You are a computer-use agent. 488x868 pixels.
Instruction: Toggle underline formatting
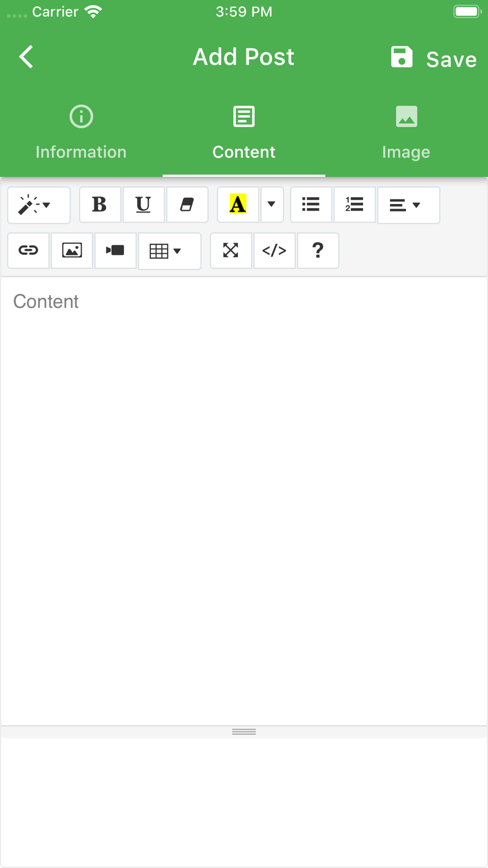coord(143,205)
